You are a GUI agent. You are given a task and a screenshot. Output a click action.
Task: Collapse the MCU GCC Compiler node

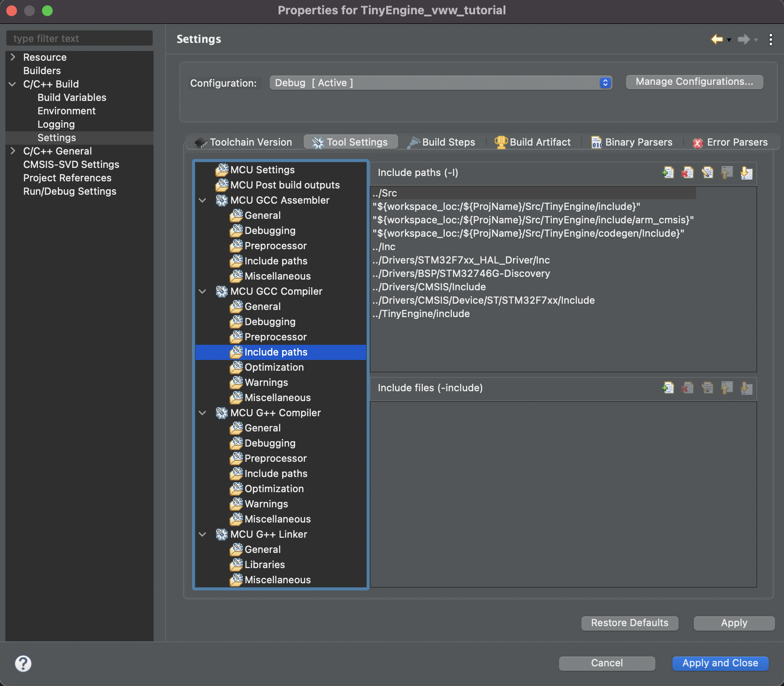click(202, 291)
